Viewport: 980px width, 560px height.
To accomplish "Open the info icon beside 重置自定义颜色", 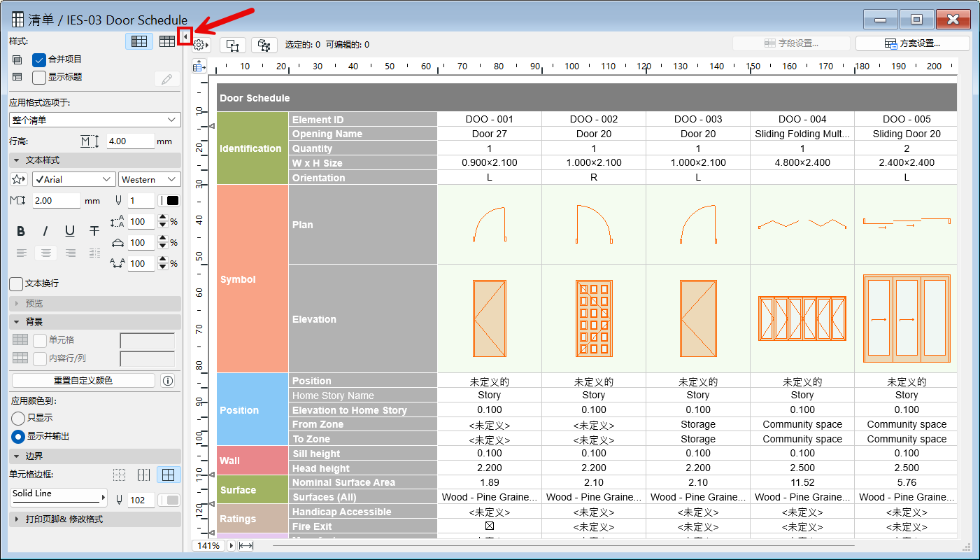I will click(167, 381).
